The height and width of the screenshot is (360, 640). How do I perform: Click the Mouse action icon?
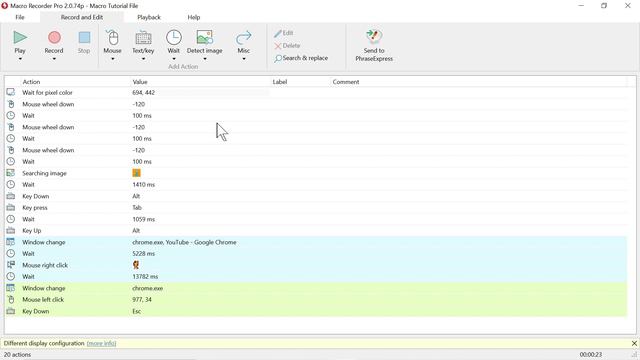coord(113,38)
